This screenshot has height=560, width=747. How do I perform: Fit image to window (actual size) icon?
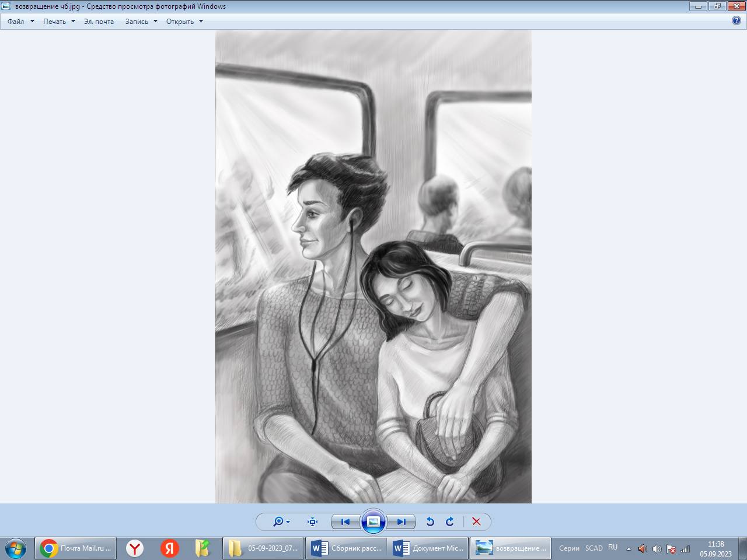(312, 521)
